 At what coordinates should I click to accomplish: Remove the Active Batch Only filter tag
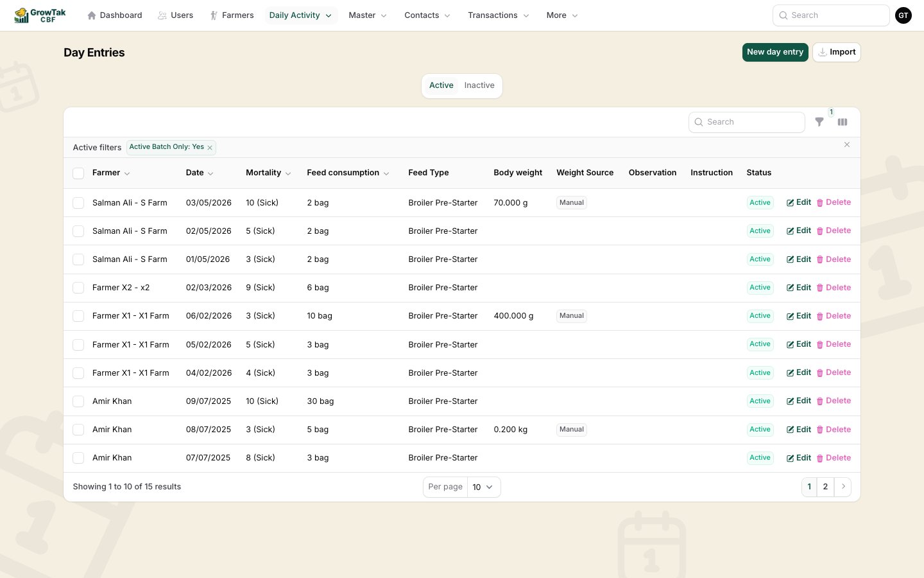click(210, 148)
